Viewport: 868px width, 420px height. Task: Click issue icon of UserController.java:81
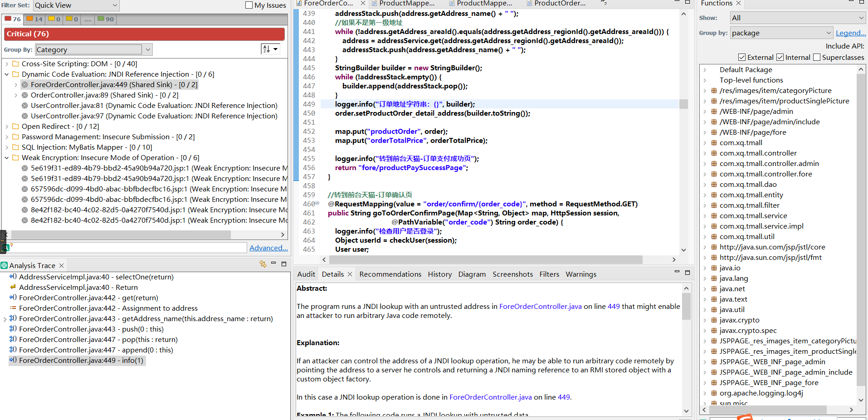25,106
